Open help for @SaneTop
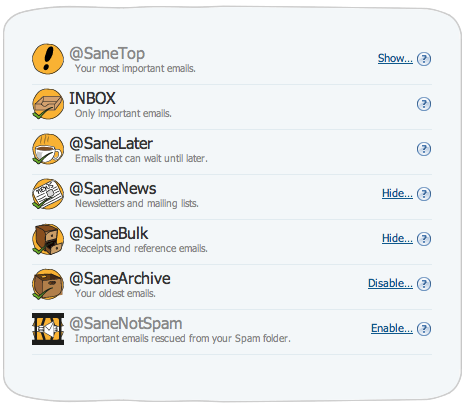This screenshot has width=467, height=410. tap(424, 59)
